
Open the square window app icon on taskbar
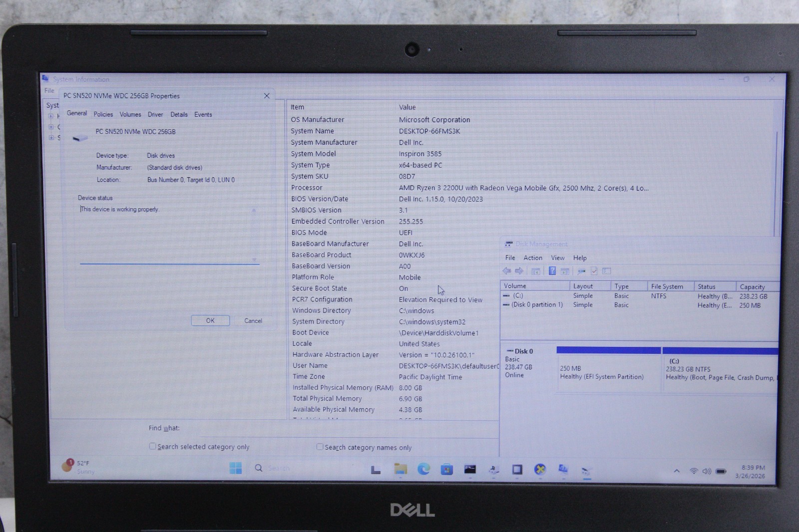pos(517,469)
